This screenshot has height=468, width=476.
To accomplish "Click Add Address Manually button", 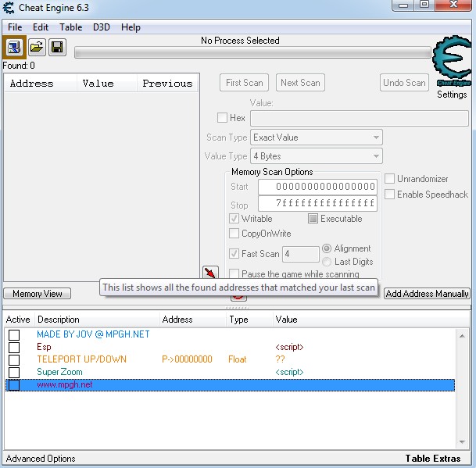I will [427, 294].
